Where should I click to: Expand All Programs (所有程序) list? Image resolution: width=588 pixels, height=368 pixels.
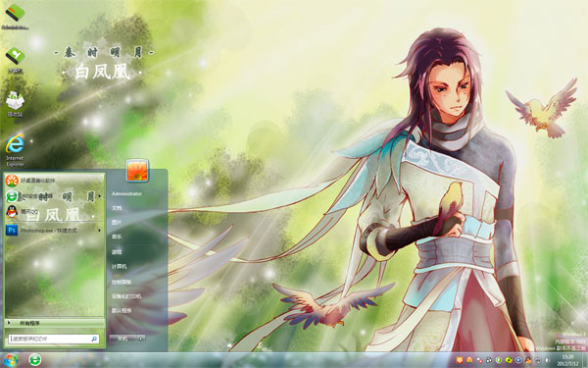pos(54,323)
